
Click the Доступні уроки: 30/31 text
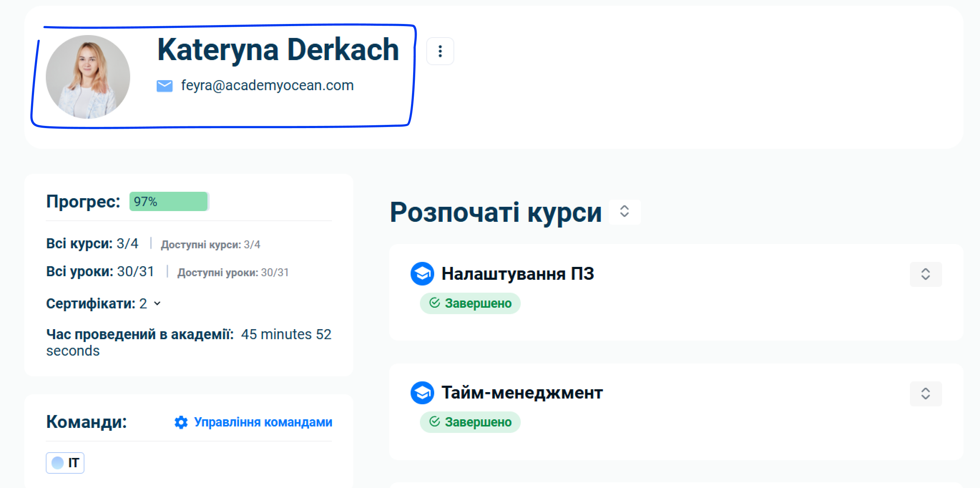pos(233,273)
